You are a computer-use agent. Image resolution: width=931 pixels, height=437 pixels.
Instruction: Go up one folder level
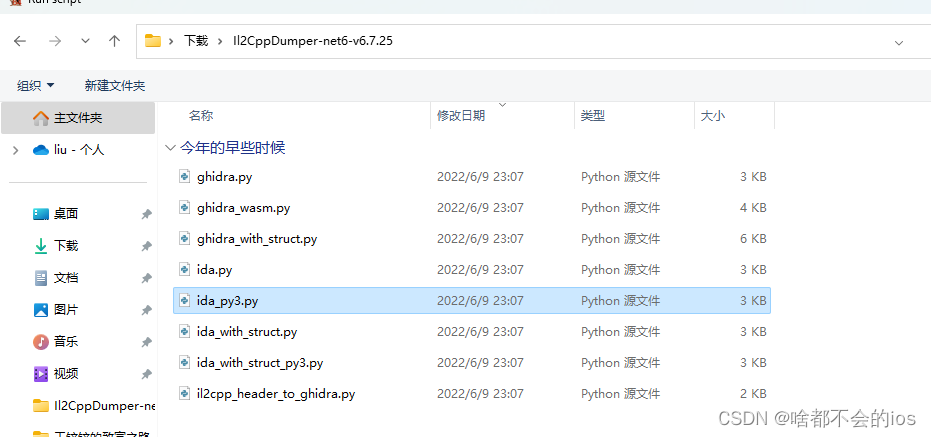[115, 41]
